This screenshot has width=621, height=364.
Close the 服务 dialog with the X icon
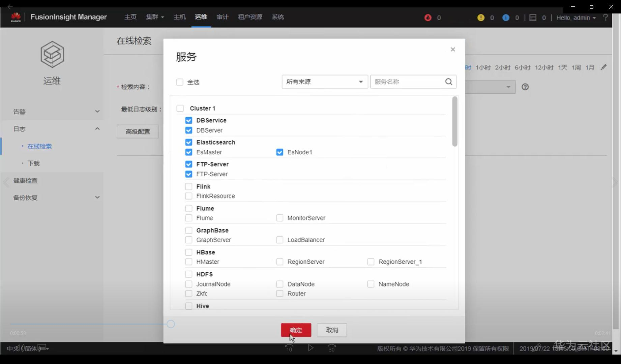point(453,50)
